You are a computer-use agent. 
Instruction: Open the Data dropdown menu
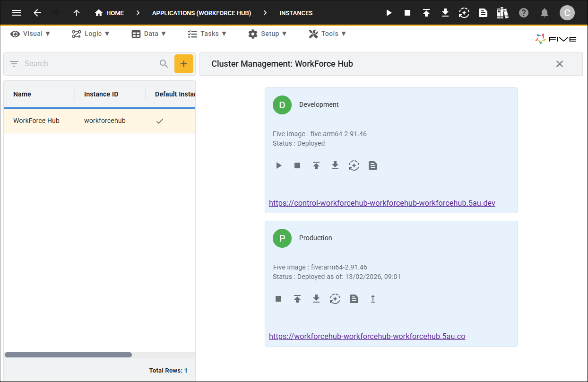149,34
